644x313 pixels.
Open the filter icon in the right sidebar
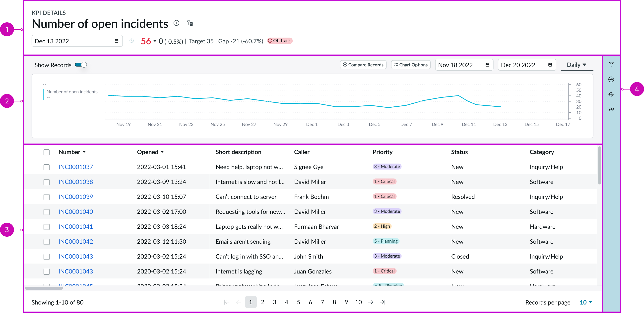pyautogui.click(x=611, y=64)
